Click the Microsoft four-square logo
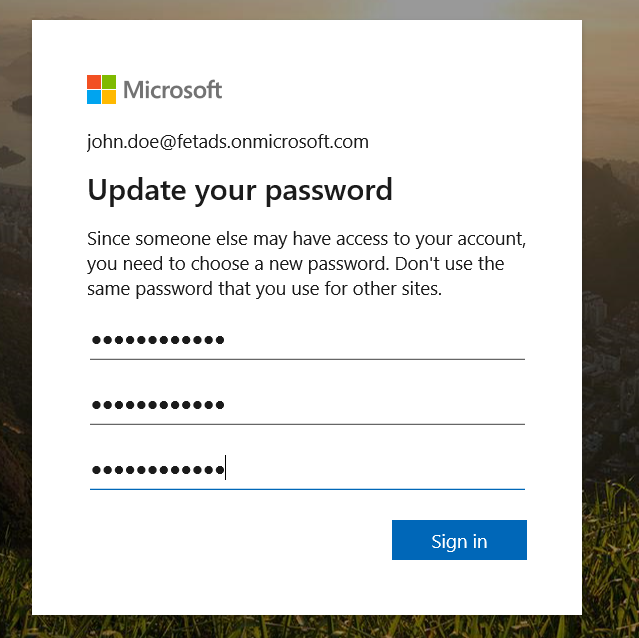The image size is (639, 638). coord(102,90)
